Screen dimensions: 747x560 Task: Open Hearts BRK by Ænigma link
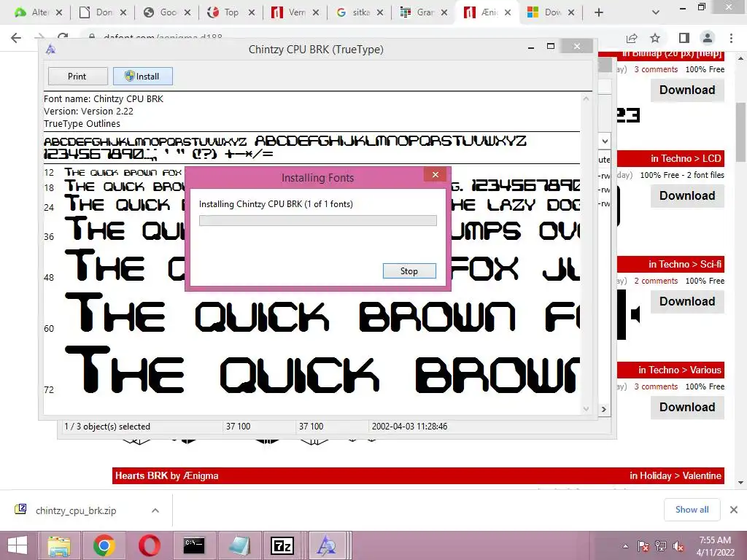[x=167, y=475]
